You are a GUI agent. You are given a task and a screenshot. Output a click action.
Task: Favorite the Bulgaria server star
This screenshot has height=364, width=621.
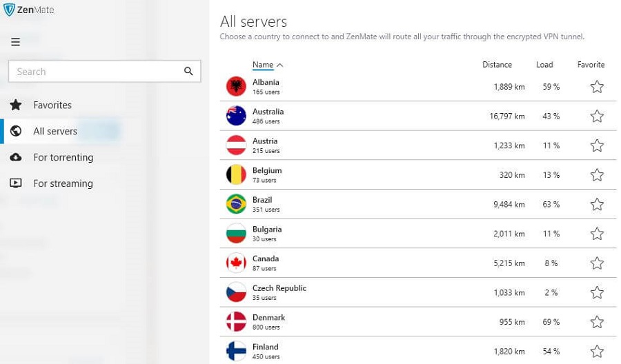[597, 234]
